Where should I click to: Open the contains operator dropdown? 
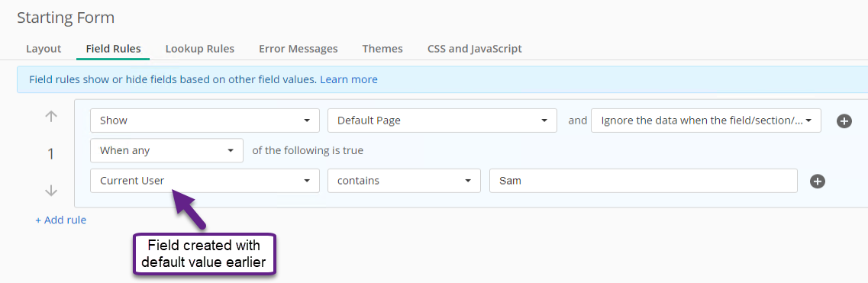tap(404, 181)
